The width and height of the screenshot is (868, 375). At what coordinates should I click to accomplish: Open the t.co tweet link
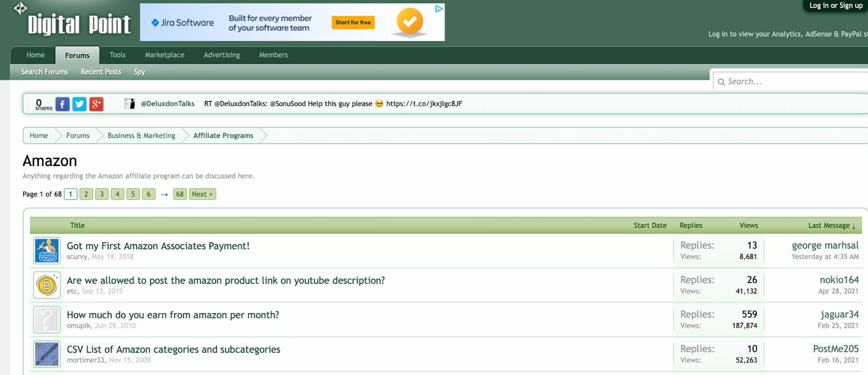(x=424, y=104)
